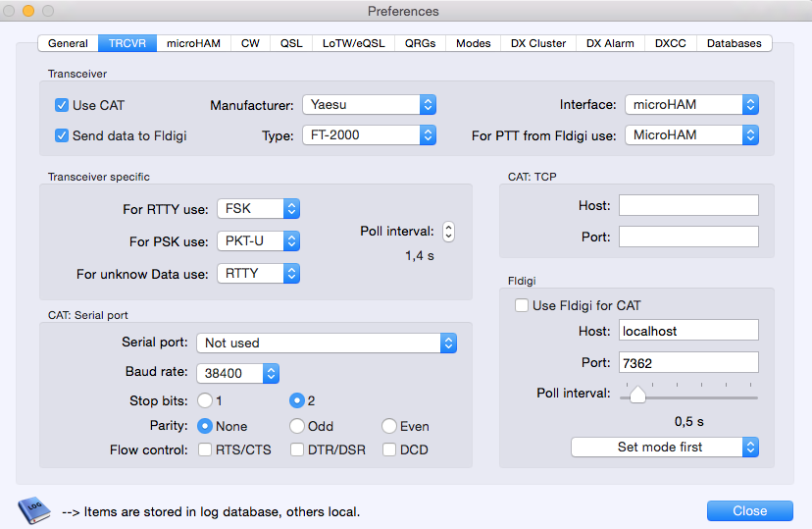Screen dimensions: 812x529
Task: Click the log database book icon
Action: 34,510
